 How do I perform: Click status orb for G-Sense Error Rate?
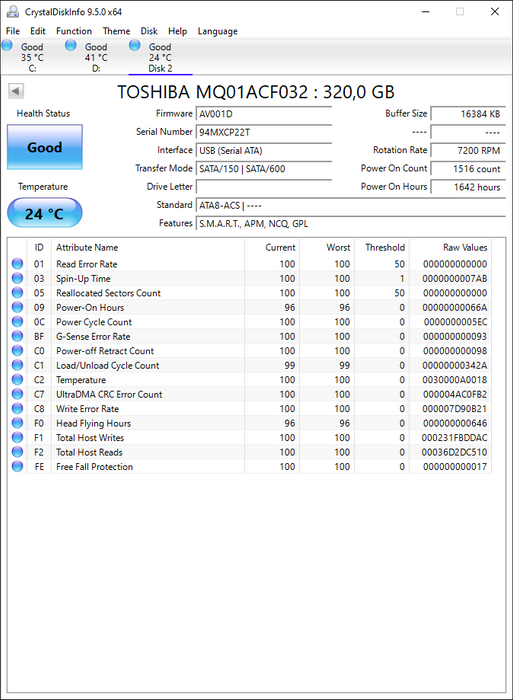point(17,336)
